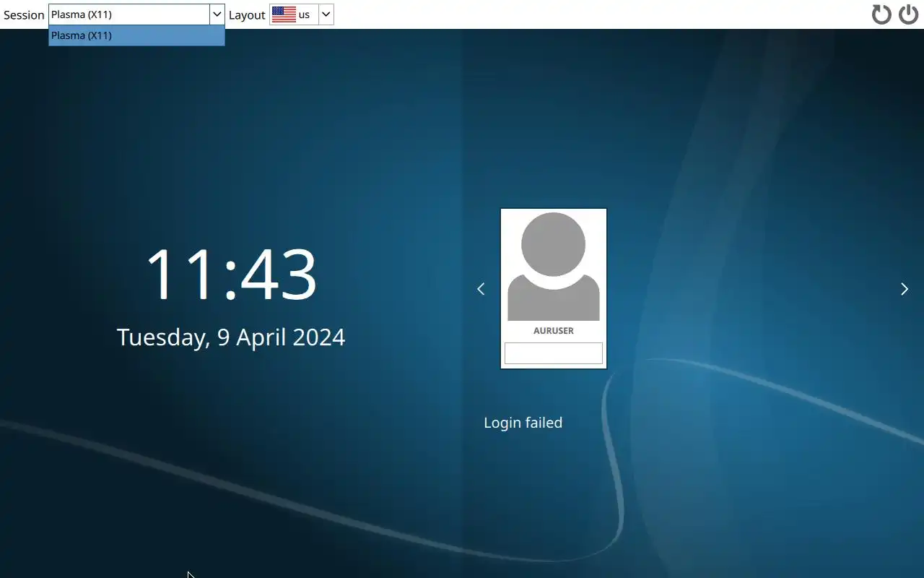924x578 pixels.
Task: Click the Session combo box field
Action: 136,14
